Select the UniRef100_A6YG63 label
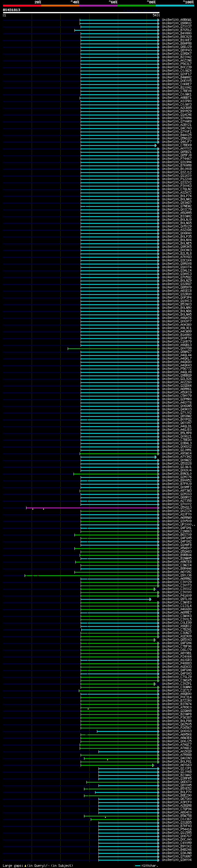This screenshot has width=197, height=868. (176, 765)
